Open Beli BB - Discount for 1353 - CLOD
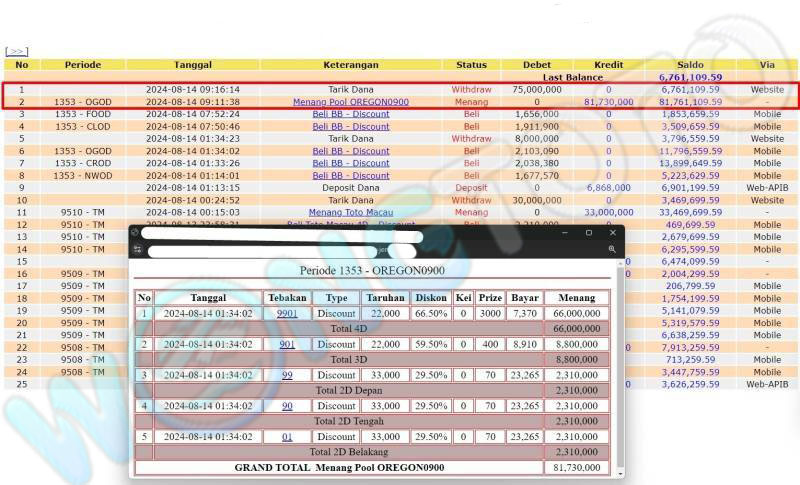800x485 pixels. click(x=350, y=127)
